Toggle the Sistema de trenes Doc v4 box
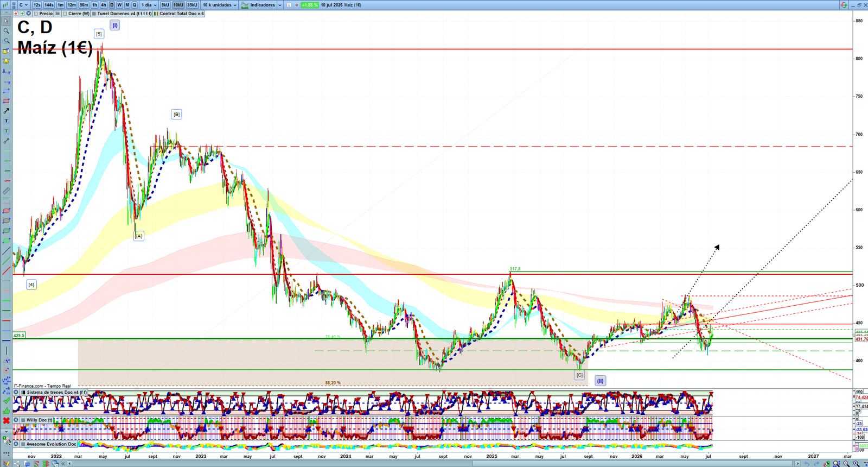Screen dimensions: 868x467 [23, 392]
